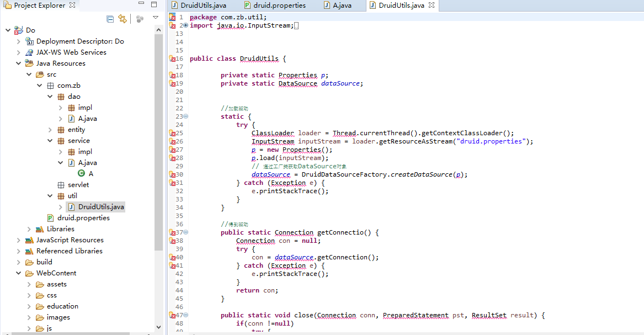Image resolution: width=644 pixels, height=335 pixels.
Task: Collapse static block fold on line 23
Action: click(x=186, y=116)
